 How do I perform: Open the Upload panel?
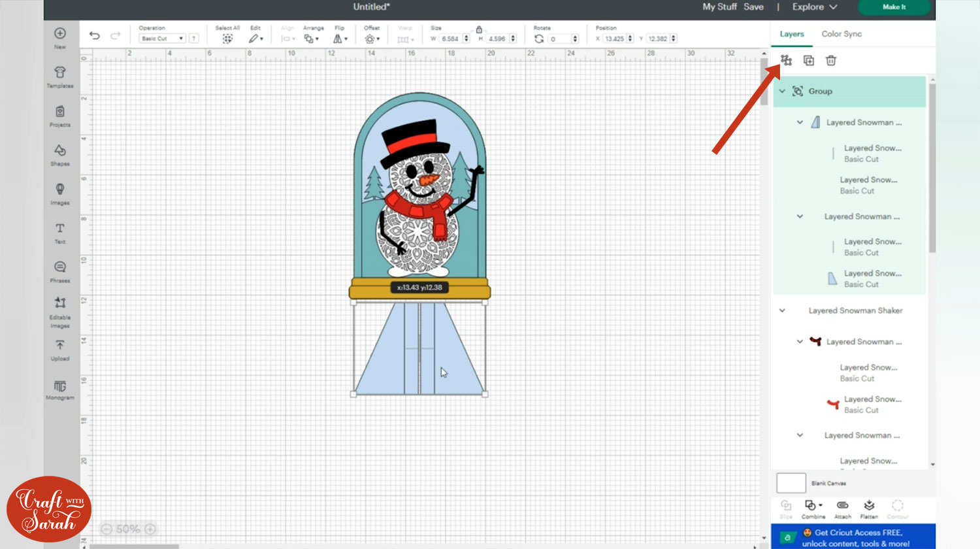coord(59,349)
